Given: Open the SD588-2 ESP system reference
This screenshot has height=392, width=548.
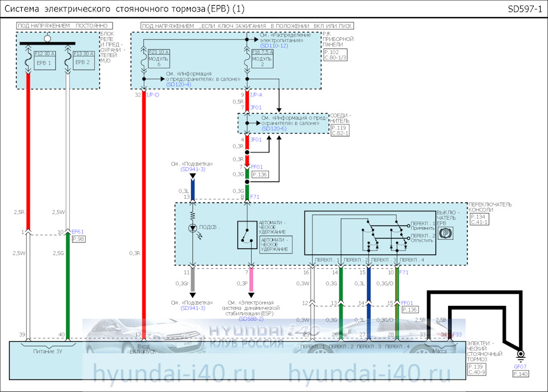Looking at the screenshot, I should (251, 319).
